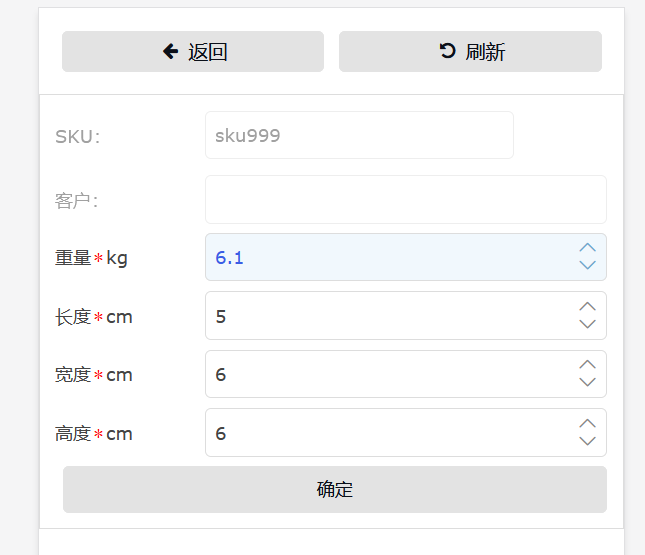Focus the SKU input field

(x=359, y=135)
